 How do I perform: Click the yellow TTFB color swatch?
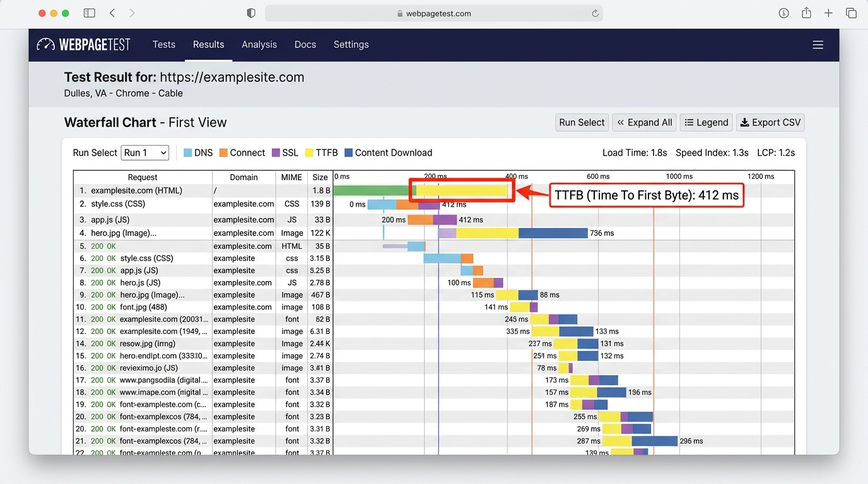308,153
